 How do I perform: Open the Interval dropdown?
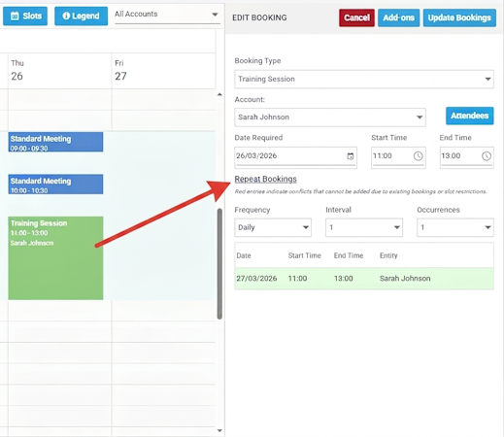click(364, 227)
